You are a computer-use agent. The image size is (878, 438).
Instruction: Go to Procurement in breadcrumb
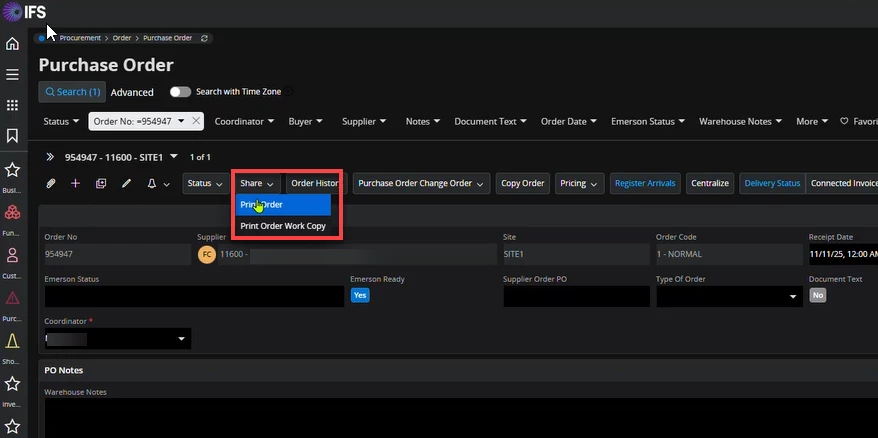[x=80, y=38]
